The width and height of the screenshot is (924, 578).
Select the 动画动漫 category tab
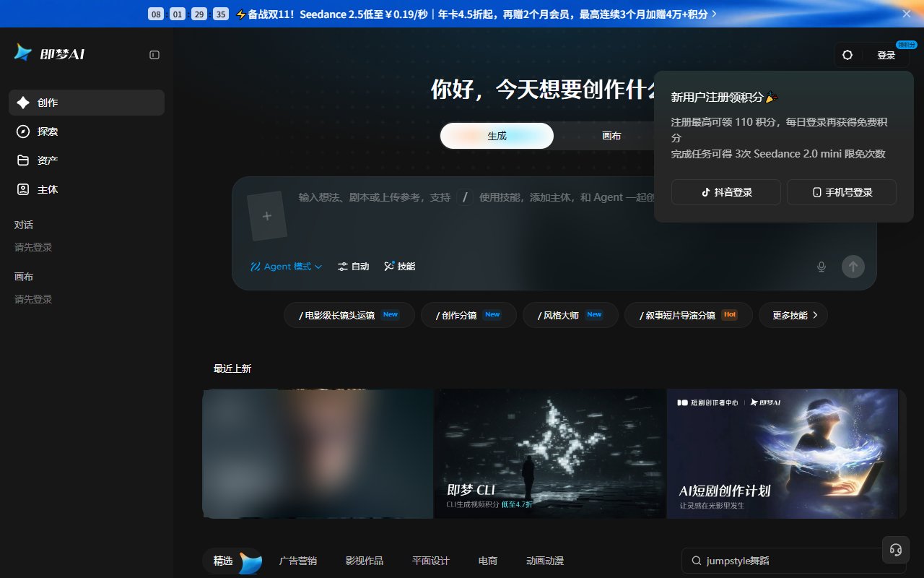click(545, 561)
